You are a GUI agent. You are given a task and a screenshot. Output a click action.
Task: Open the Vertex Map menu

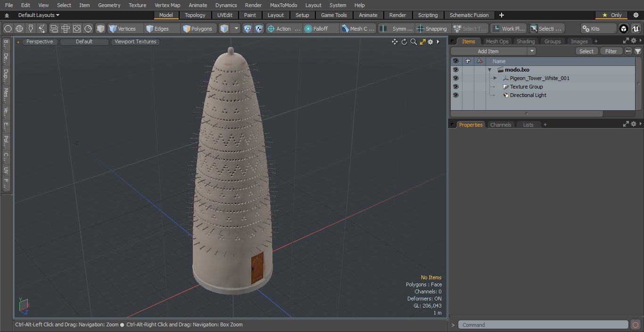167,5
